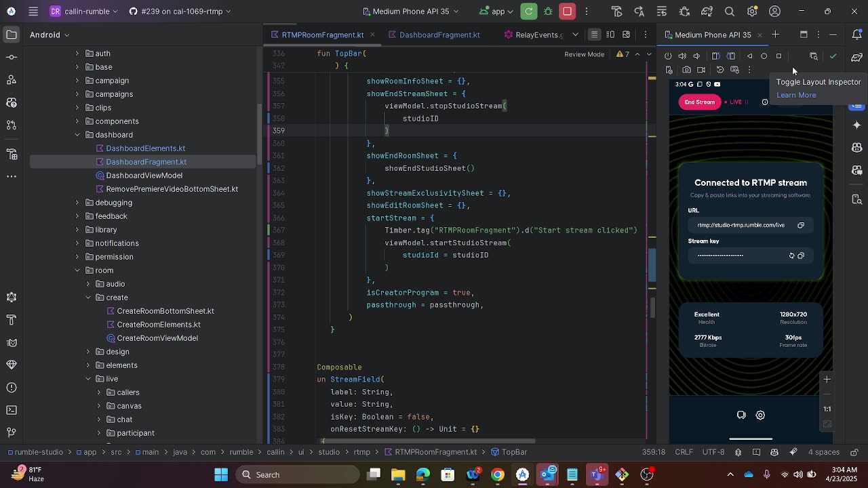The image size is (868, 488).
Task: Add a new emulator device tab
Action: (776, 35)
